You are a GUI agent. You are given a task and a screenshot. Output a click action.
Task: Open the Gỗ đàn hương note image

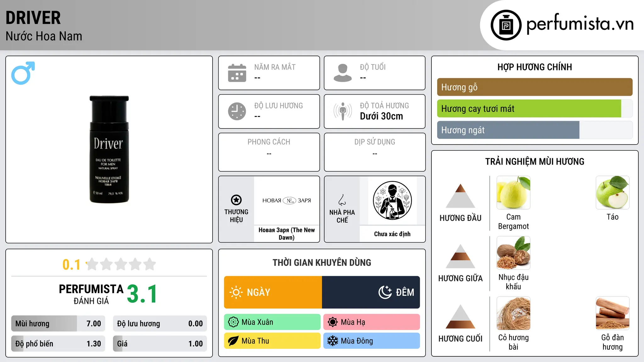pos(613,313)
